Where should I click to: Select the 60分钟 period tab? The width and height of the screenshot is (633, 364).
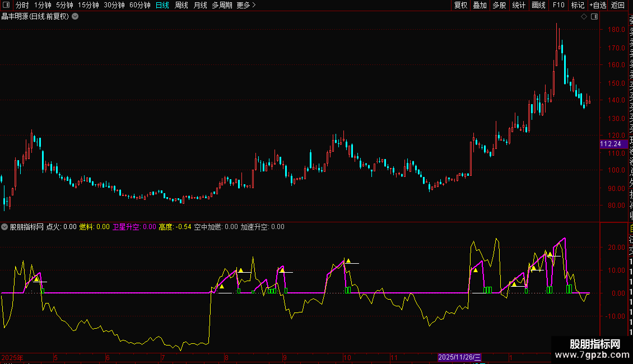tap(140, 5)
